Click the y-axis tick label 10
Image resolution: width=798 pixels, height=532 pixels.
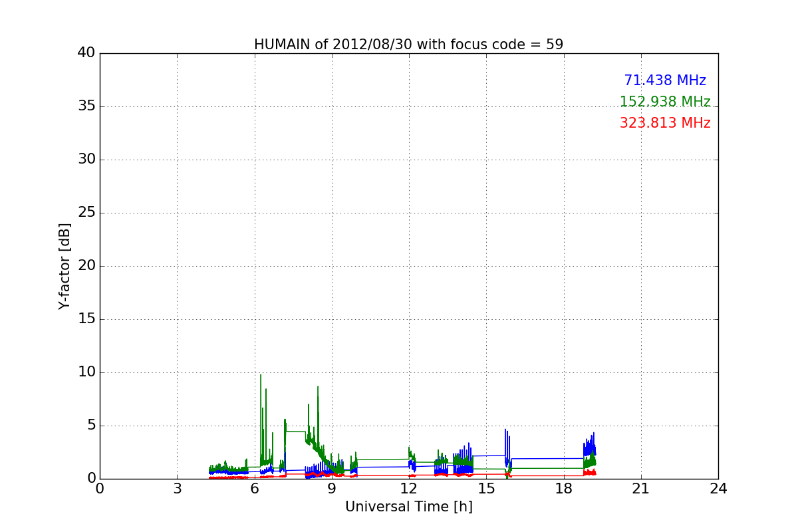[x=86, y=372]
